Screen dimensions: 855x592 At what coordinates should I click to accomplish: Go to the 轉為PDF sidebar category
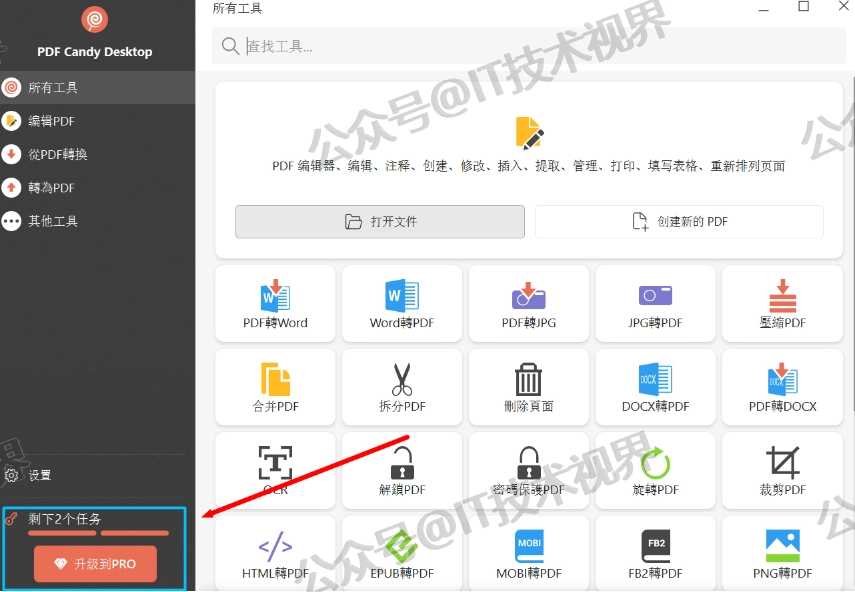pos(97,188)
